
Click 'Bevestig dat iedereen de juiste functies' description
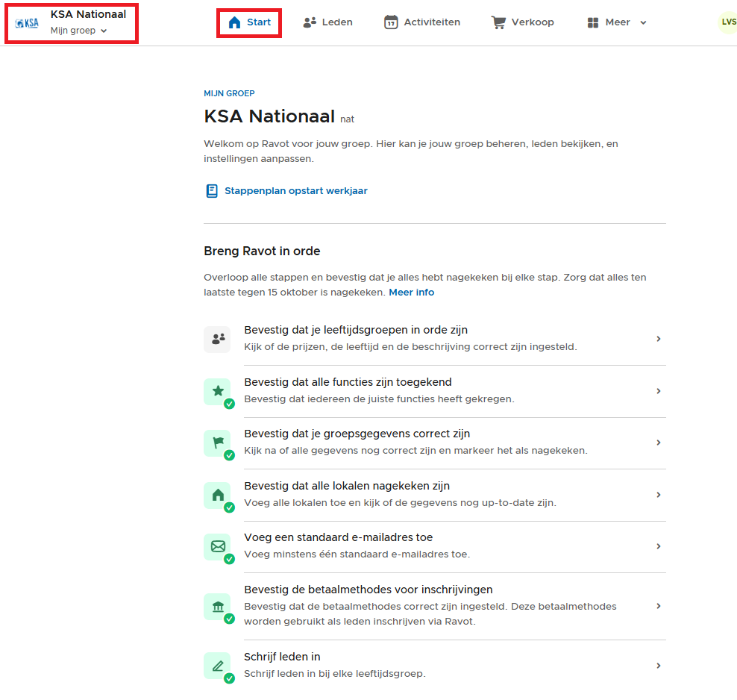tap(379, 399)
